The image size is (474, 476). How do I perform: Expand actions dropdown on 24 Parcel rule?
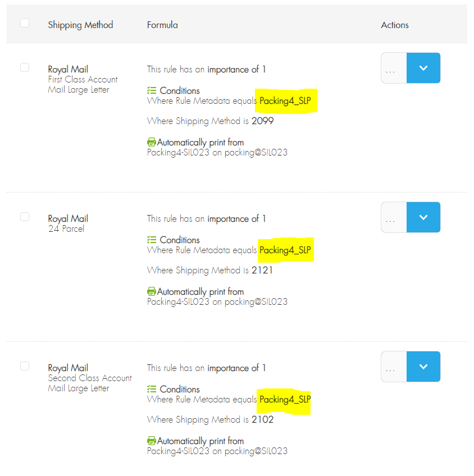[423, 217]
